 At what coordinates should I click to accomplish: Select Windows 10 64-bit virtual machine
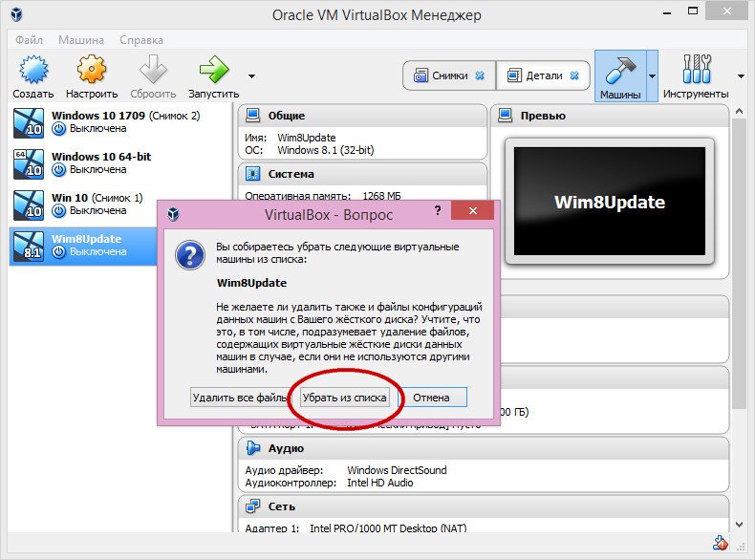pos(100,162)
